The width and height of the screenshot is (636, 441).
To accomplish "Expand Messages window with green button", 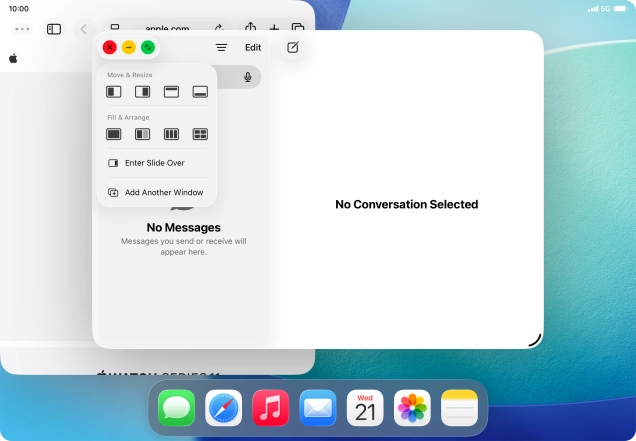I will (148, 47).
